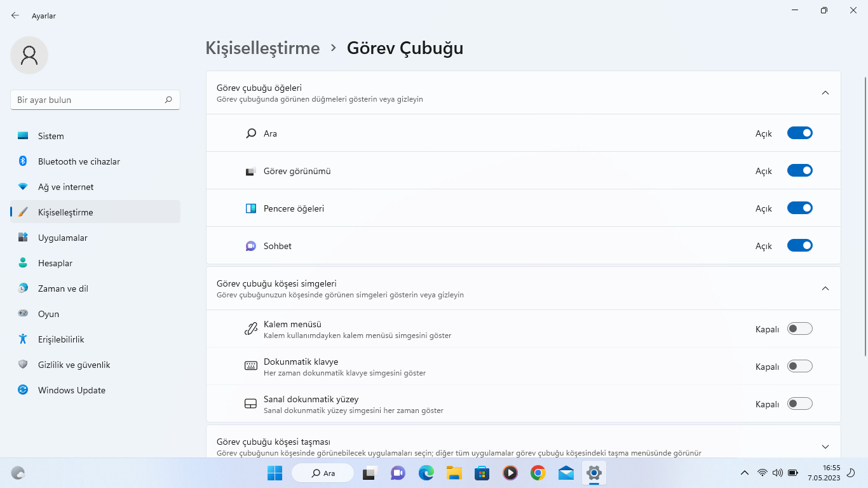Click the Kalem menüsü pen icon
868x488 pixels.
click(x=251, y=329)
